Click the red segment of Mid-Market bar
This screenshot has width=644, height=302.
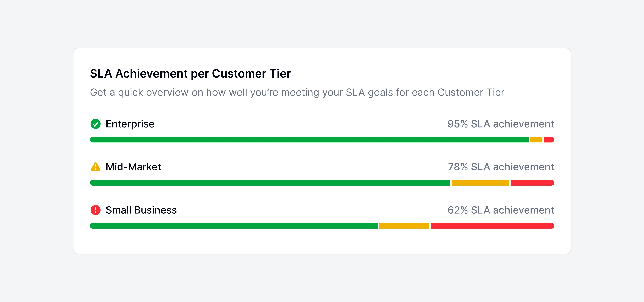pos(532,183)
